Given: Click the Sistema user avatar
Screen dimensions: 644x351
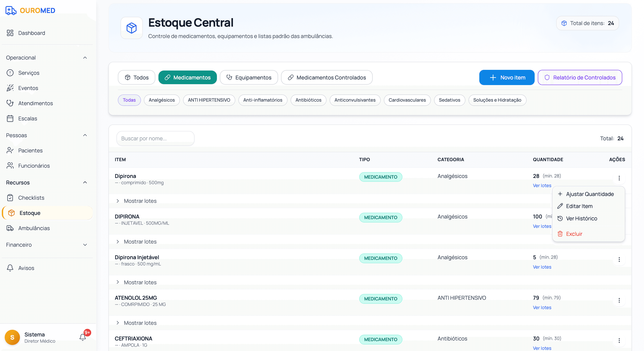Looking at the screenshot, I should point(12,337).
